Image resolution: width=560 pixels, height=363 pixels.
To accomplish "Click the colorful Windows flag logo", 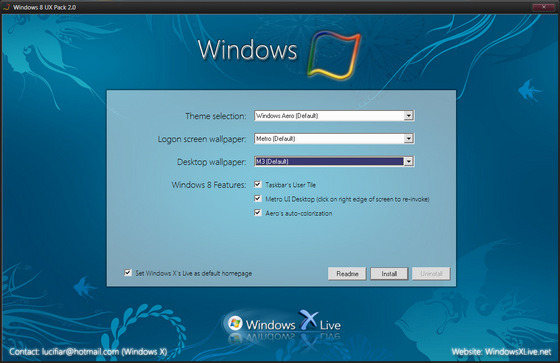I will 334,54.
